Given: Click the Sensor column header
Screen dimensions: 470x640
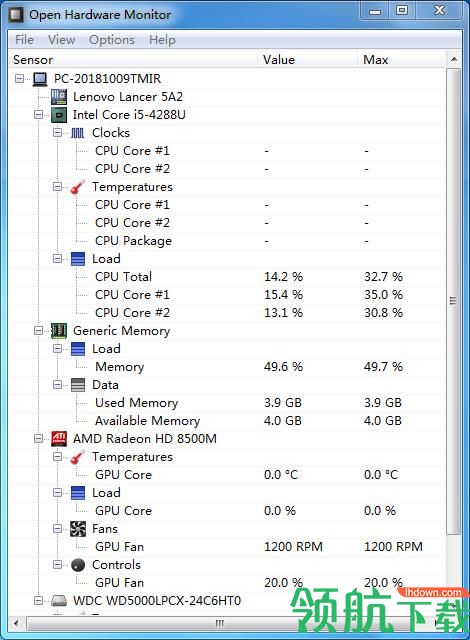Looking at the screenshot, I should (133, 60).
